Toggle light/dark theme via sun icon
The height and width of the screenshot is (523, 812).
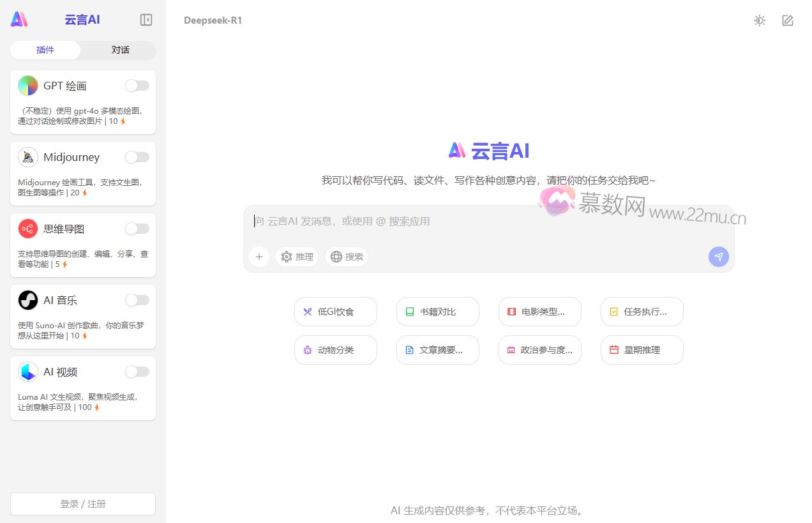click(759, 20)
